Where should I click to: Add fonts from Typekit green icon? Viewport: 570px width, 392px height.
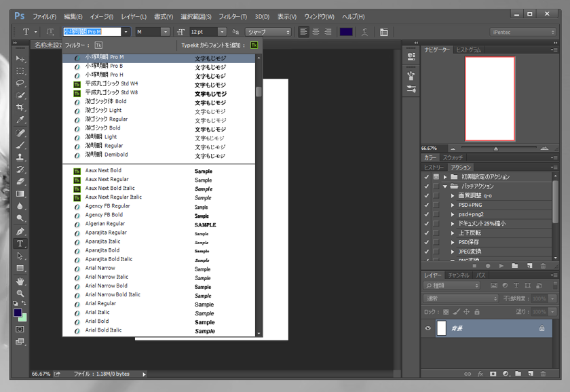click(x=254, y=45)
